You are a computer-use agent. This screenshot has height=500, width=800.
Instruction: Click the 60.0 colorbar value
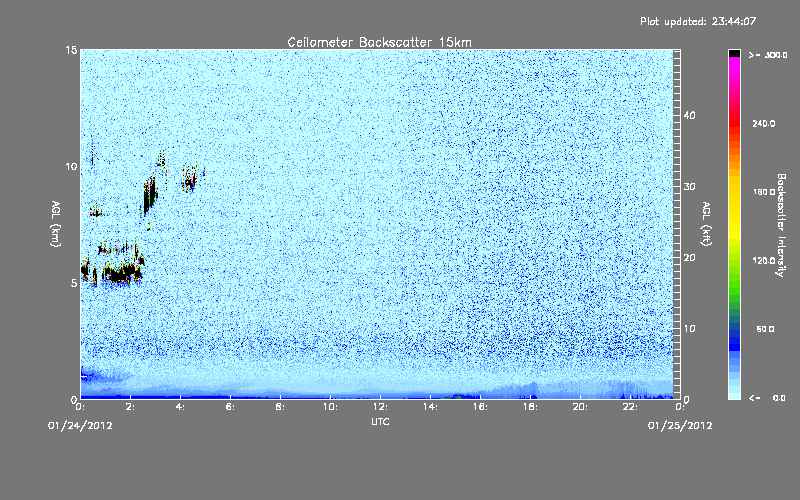(x=765, y=329)
